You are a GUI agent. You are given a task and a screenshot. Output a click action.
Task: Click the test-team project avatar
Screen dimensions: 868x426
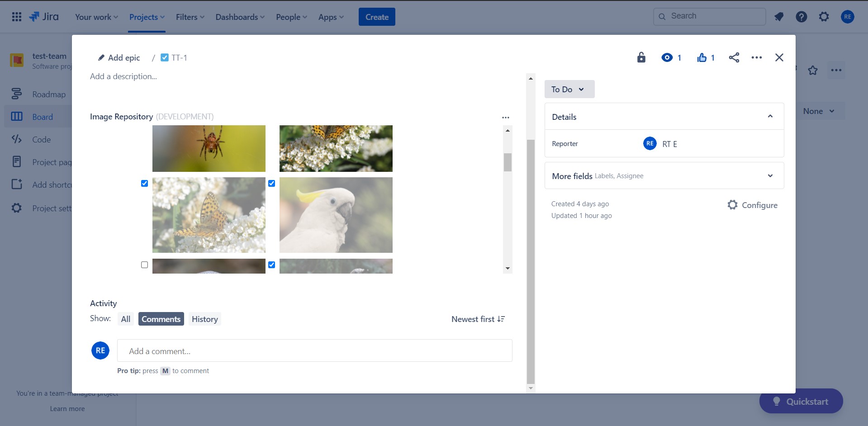click(x=17, y=60)
